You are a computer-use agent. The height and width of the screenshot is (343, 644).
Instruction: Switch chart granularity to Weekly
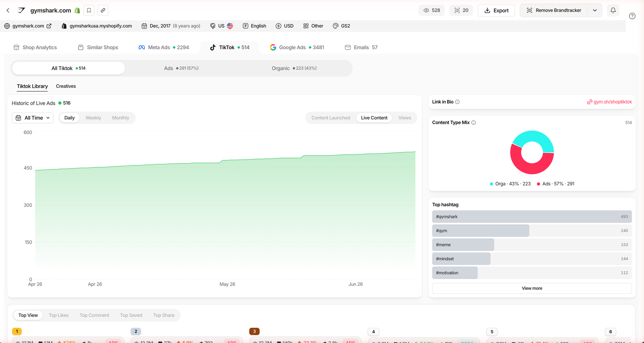93,118
